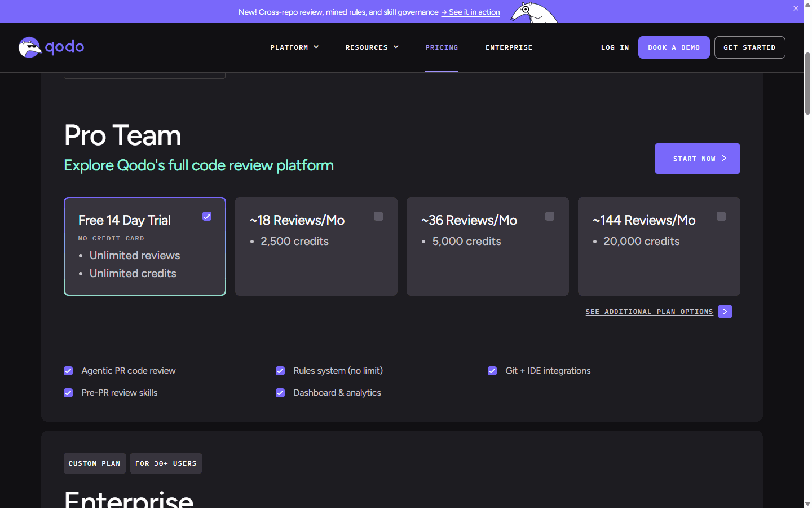Go to the Enterprise page
Viewport: 812px width, 508px height.
tap(509, 47)
